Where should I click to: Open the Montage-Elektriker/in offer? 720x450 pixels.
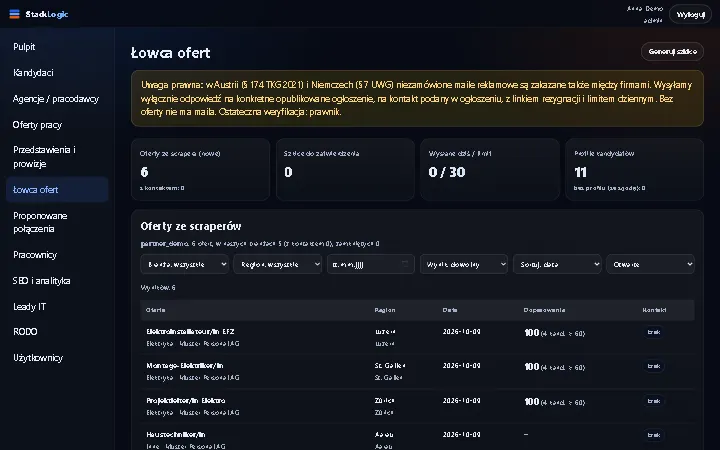(185, 366)
